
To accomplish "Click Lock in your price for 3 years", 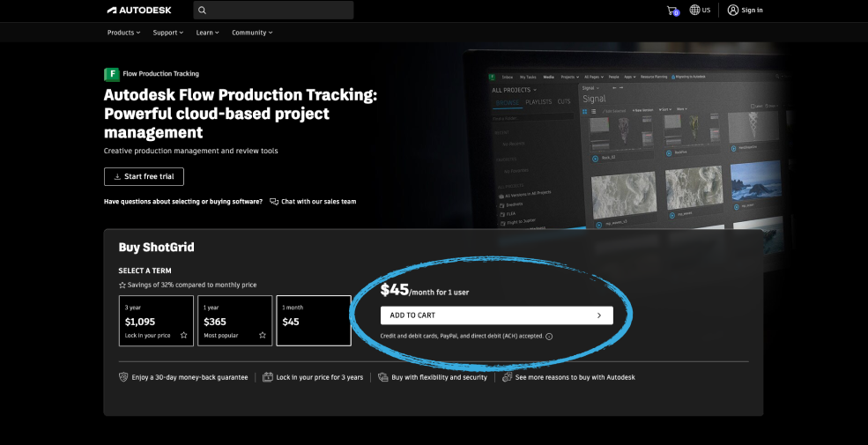I will coord(313,377).
